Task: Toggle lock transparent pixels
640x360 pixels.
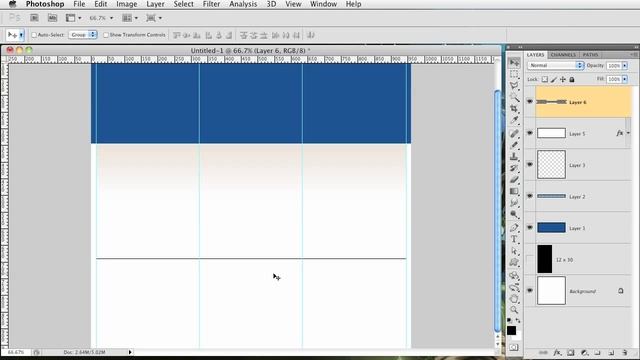Action: 545,79
